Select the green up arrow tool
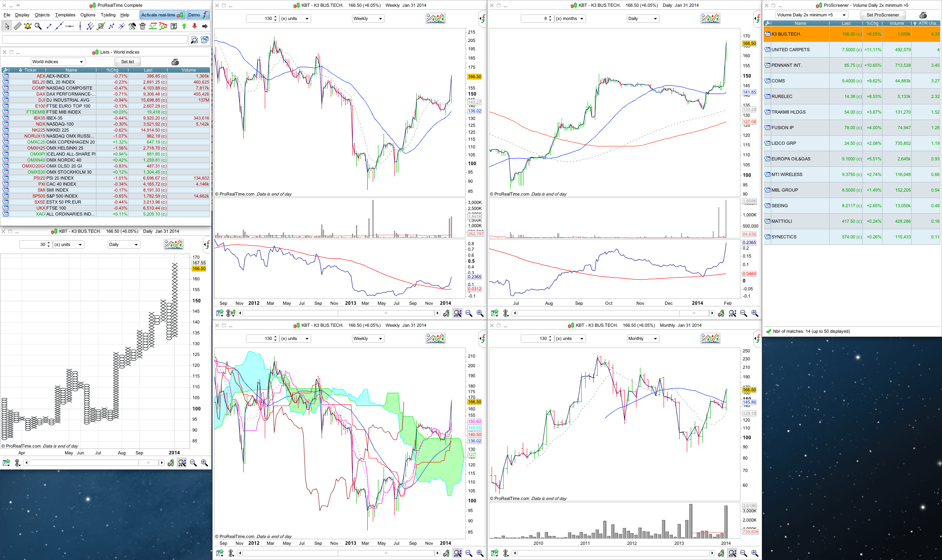This screenshot has width=942, height=560. (x=184, y=26)
